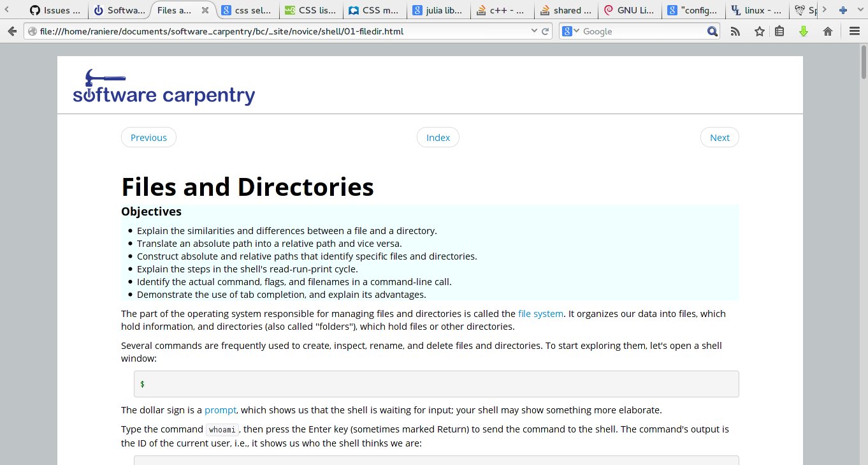Click the RSS feed subscribe icon

pyautogui.click(x=735, y=31)
